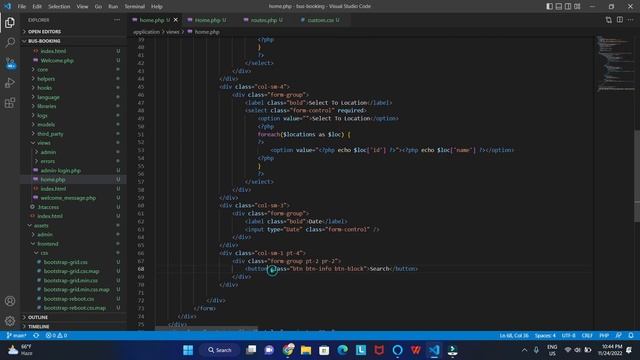Click the Split Editor Right icon
This screenshot has height=360, width=640.
pos(620,20)
